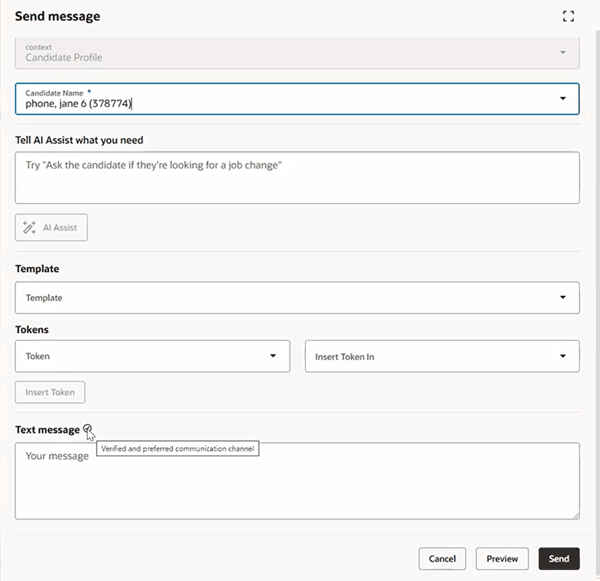Screen dimensions: 600x581
Task: Open the message Preview
Action: 502,559
